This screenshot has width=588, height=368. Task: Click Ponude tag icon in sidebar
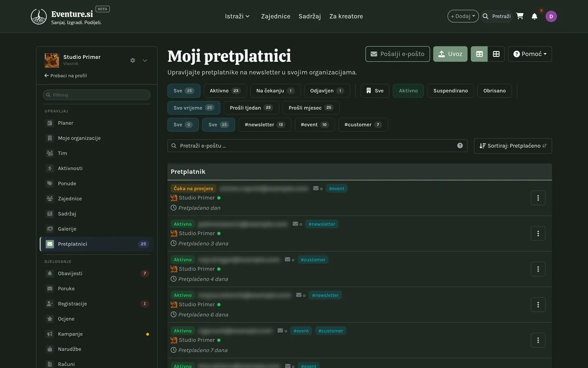(x=50, y=184)
